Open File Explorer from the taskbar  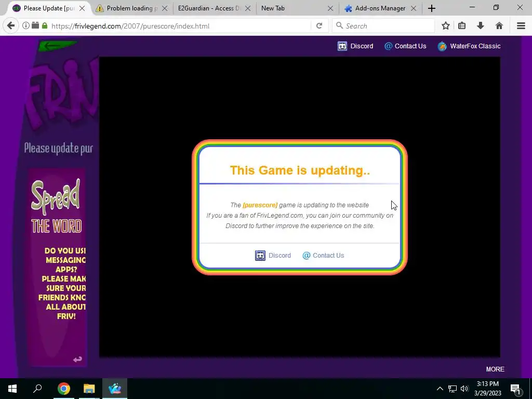(89, 389)
